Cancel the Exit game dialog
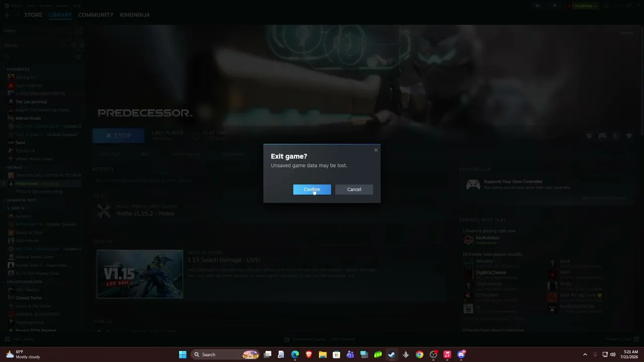 (354, 190)
